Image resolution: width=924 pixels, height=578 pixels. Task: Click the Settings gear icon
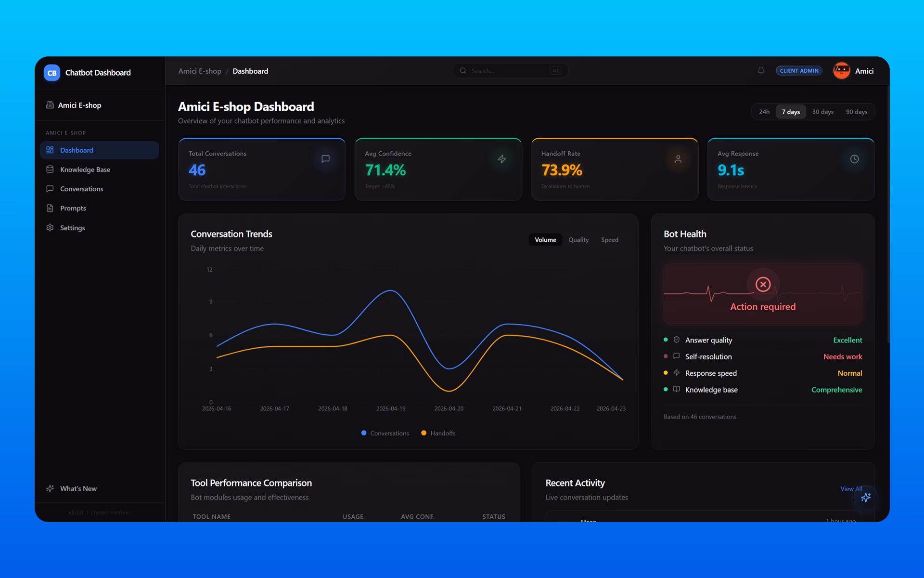coord(50,228)
